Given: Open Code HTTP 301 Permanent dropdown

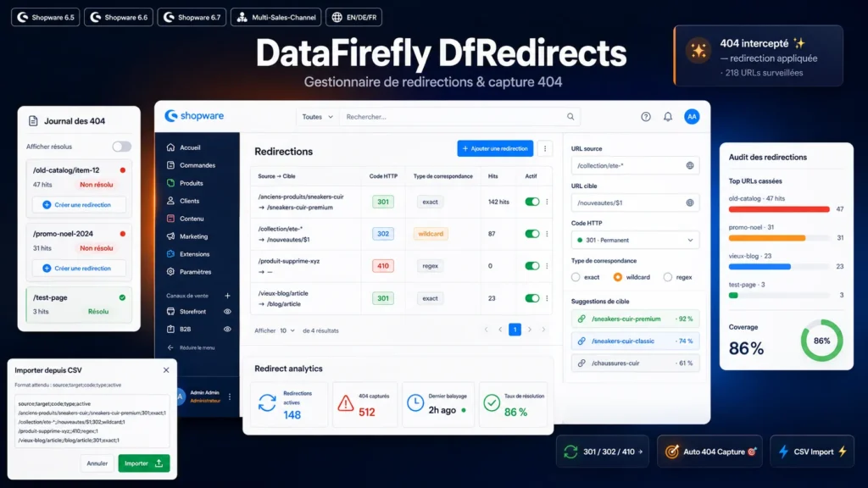Looking at the screenshot, I should coord(635,240).
